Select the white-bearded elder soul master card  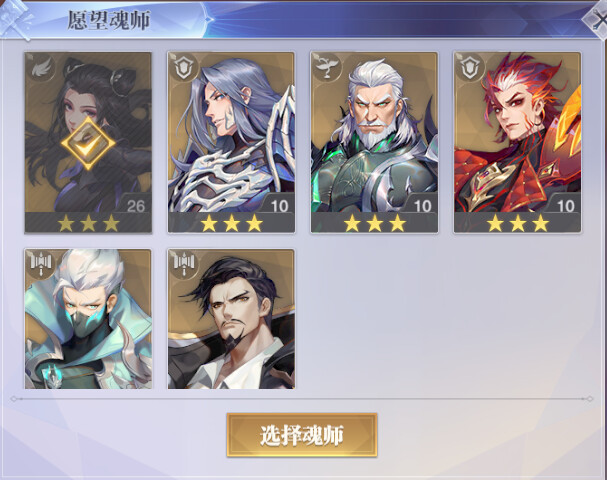(x=374, y=142)
